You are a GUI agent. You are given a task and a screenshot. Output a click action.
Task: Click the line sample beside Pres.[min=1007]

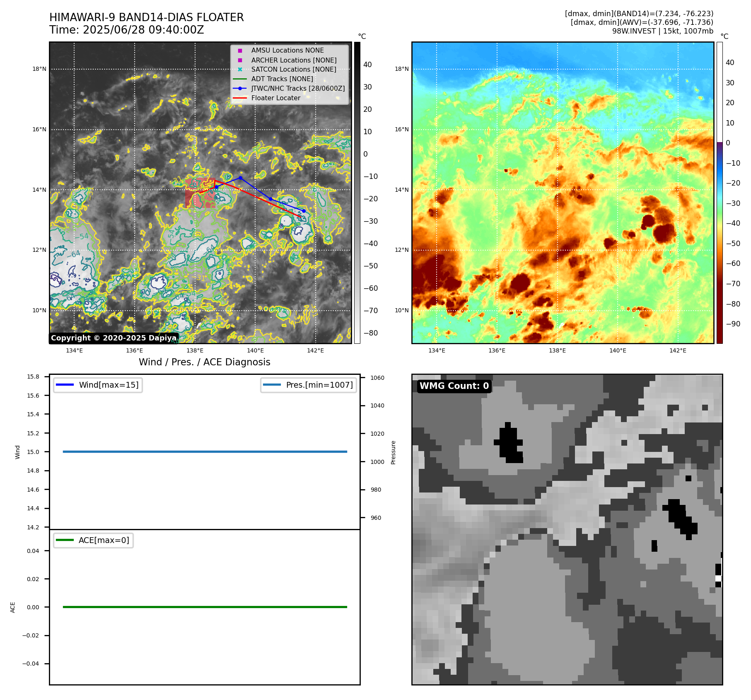pos(272,385)
